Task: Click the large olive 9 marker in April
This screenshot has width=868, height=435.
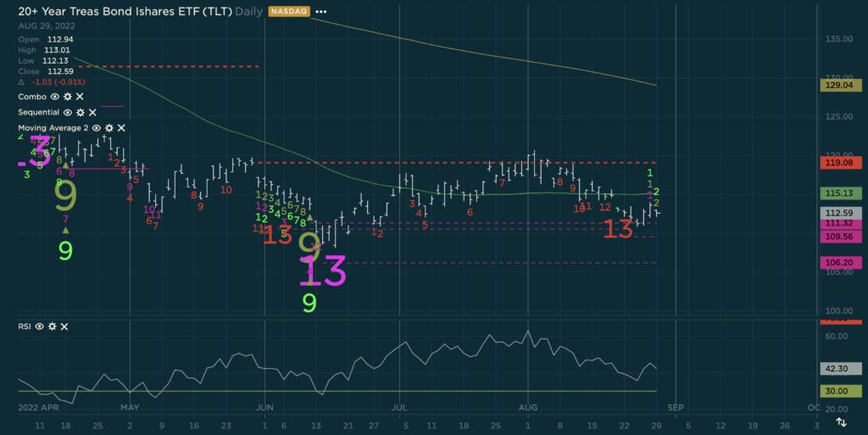Action: (x=65, y=197)
